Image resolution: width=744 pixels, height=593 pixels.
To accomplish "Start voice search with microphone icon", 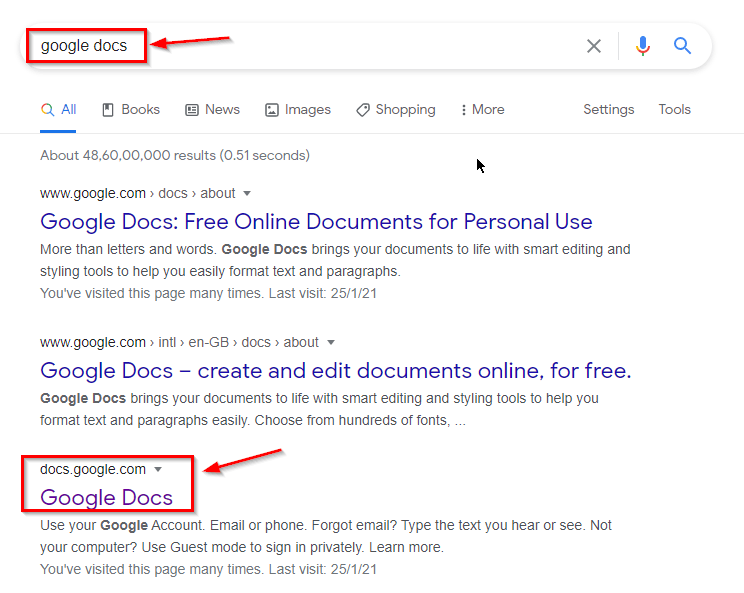I will coord(642,46).
